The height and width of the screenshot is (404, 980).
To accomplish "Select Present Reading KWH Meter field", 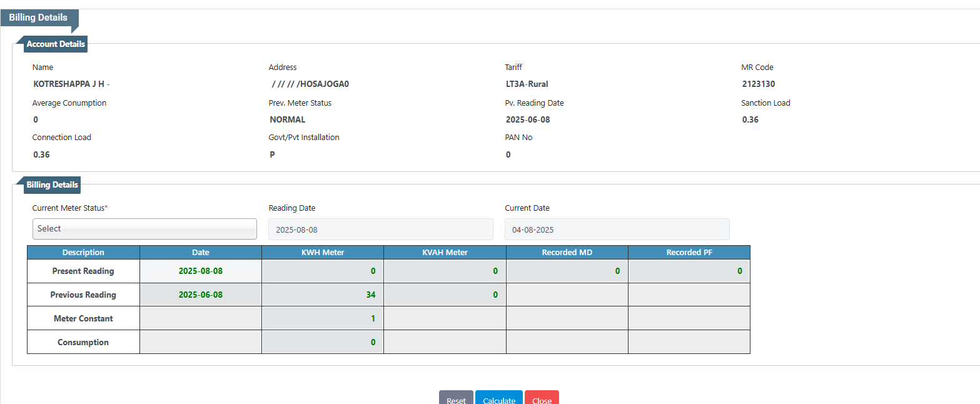I will point(322,271).
